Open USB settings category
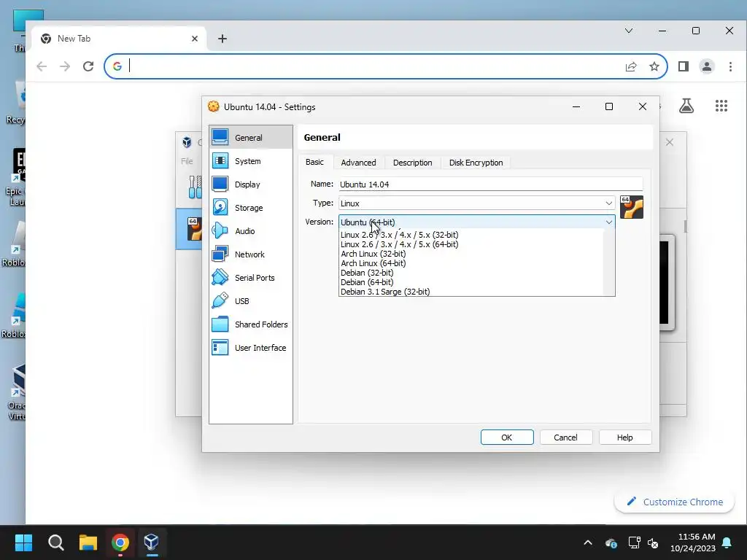Image resolution: width=747 pixels, height=560 pixels. click(x=251, y=301)
